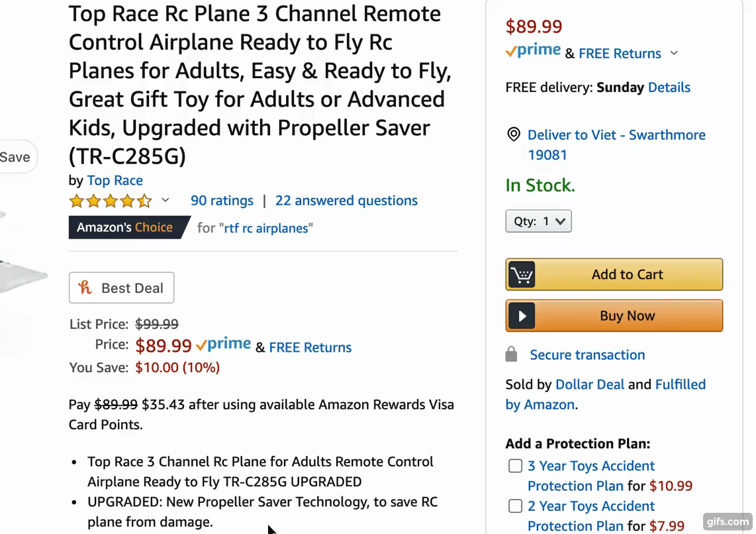
Task: Check the 3 Year Toys Accident Protection Plan
Action: click(516, 466)
